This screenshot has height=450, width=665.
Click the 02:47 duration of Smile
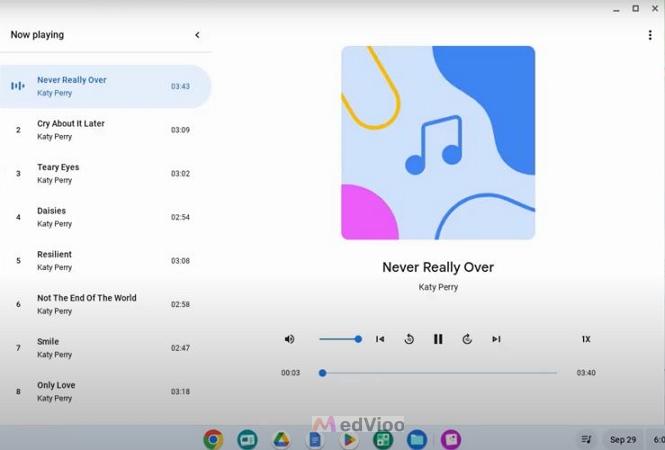pyautogui.click(x=180, y=348)
